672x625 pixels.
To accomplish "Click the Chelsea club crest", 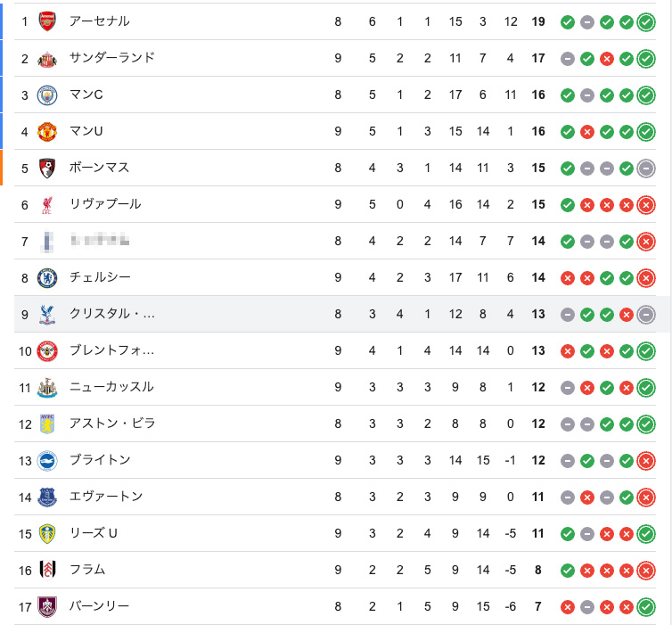I will (x=47, y=278).
